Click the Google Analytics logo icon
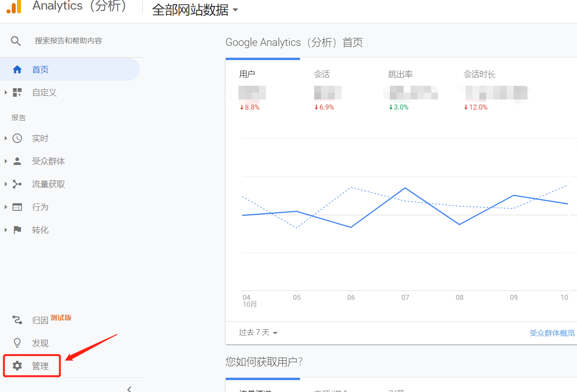Screen dimensions: 577x392 tap(14, 7)
